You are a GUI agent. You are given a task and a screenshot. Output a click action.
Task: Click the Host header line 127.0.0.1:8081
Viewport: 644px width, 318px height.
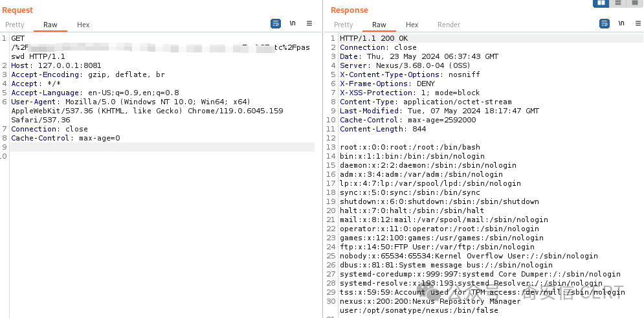pyautogui.click(x=56, y=65)
